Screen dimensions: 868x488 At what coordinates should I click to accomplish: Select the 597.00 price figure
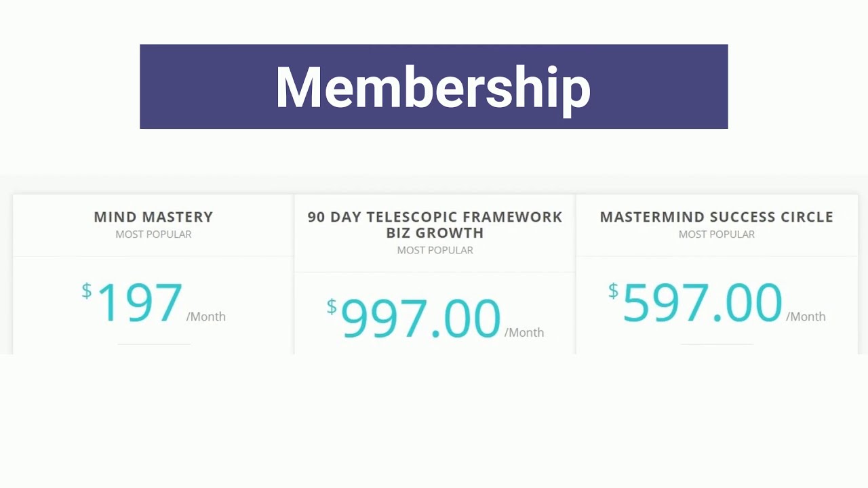coord(702,303)
